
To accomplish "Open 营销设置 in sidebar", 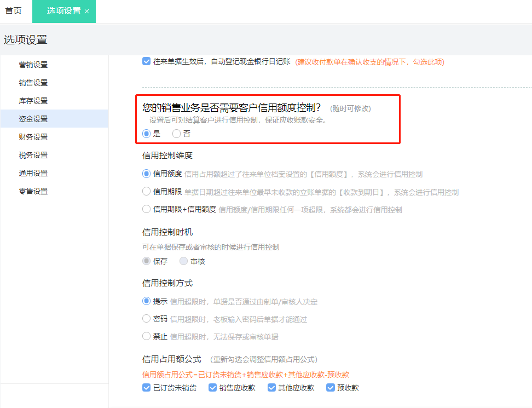I will pyautogui.click(x=33, y=65).
